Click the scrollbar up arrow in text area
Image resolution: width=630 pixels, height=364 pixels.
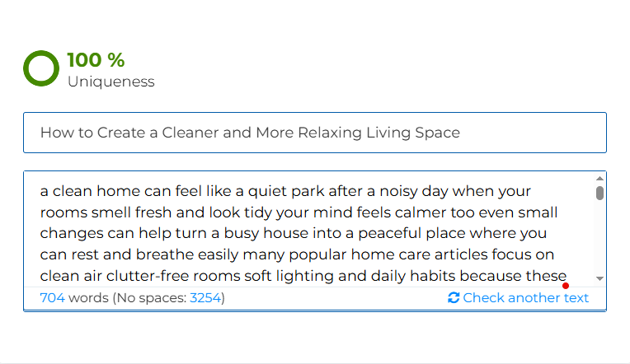[599, 179]
